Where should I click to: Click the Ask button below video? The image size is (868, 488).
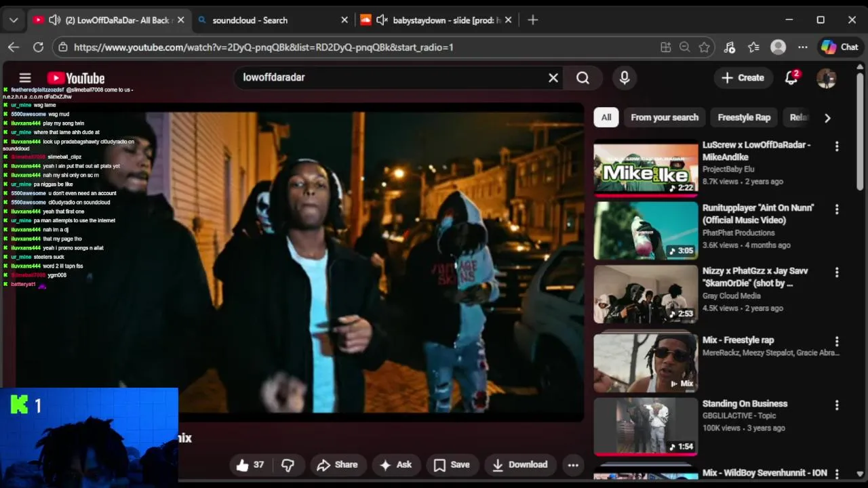pos(396,465)
